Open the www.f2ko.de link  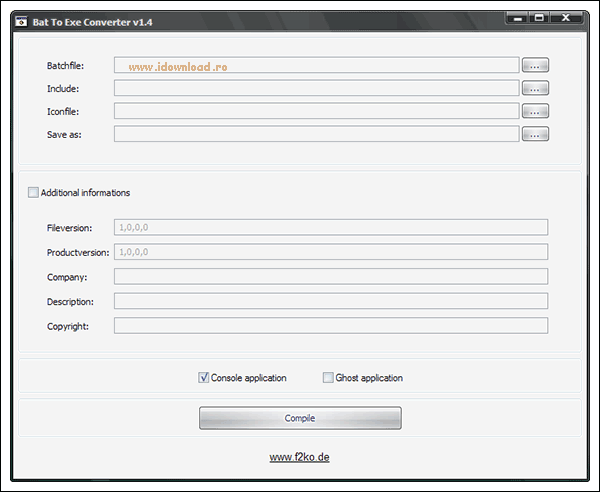tap(299, 457)
